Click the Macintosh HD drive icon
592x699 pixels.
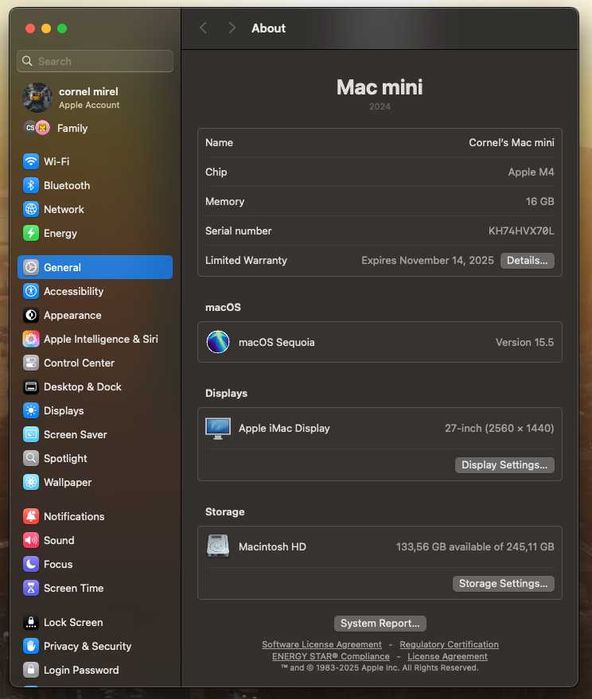[218, 546]
